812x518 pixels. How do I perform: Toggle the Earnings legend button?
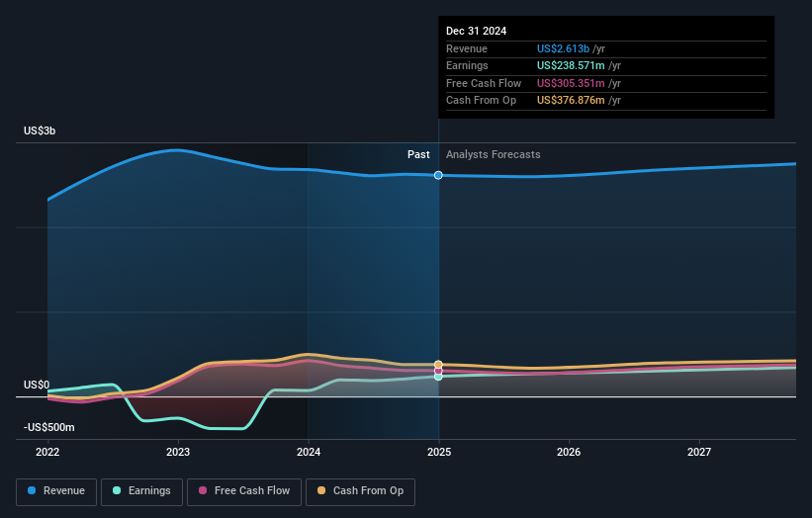[x=141, y=491]
